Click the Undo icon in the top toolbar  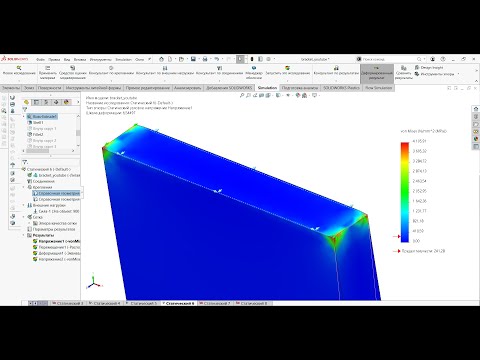click(x=217, y=59)
